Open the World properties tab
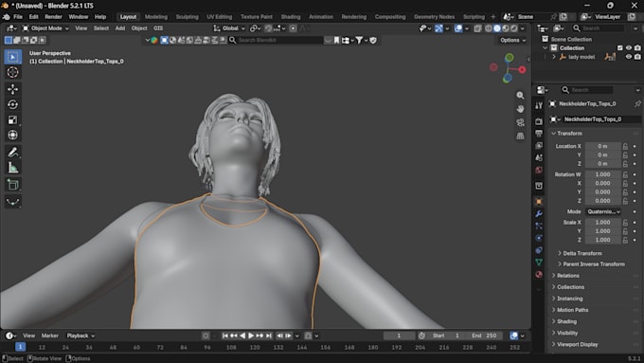 coord(539,170)
